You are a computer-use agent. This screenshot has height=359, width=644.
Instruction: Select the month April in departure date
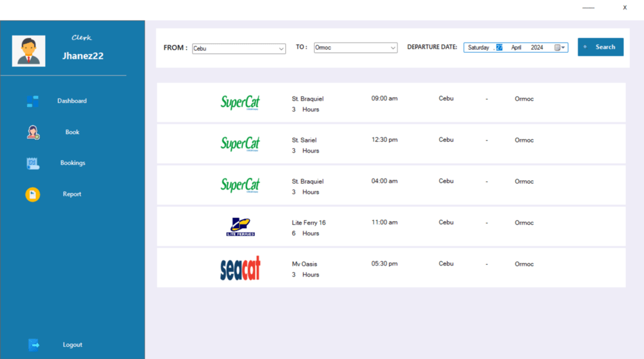[x=516, y=47]
